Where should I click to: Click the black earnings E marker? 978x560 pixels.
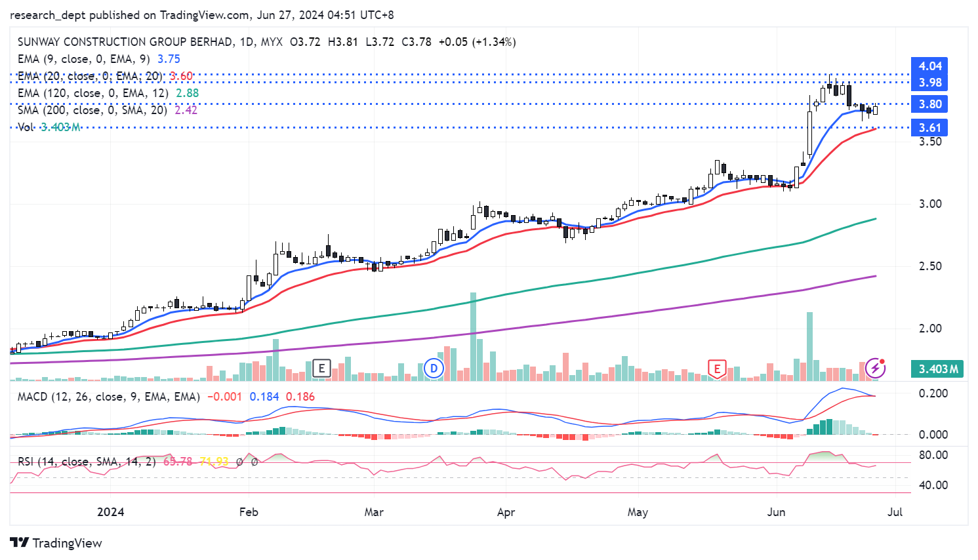tap(321, 369)
